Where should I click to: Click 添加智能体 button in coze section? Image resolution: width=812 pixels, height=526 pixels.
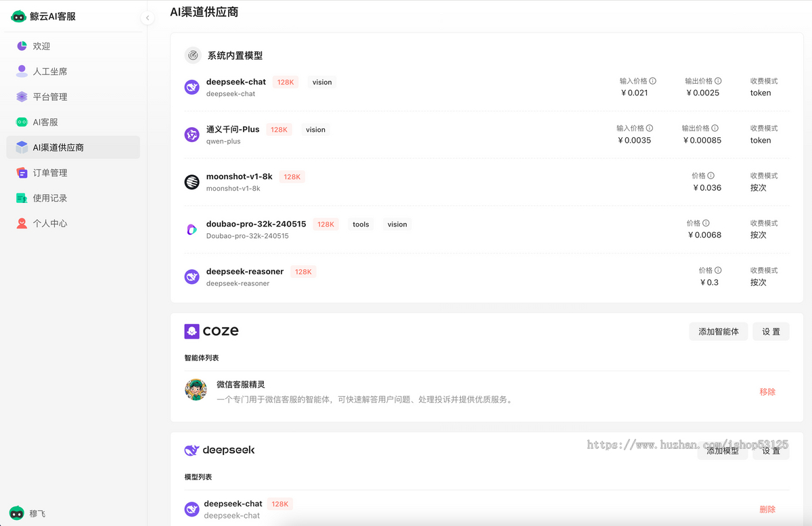[719, 331]
